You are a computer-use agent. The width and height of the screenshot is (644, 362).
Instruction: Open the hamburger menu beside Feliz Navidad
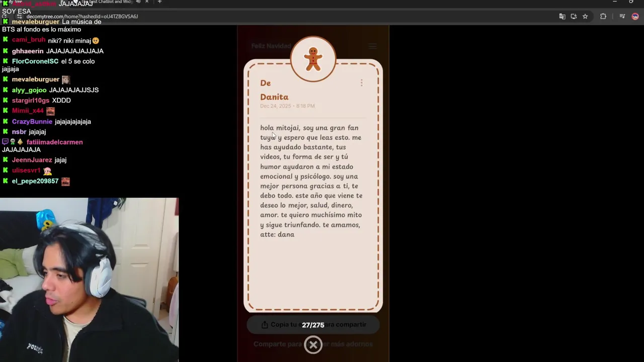372,46
